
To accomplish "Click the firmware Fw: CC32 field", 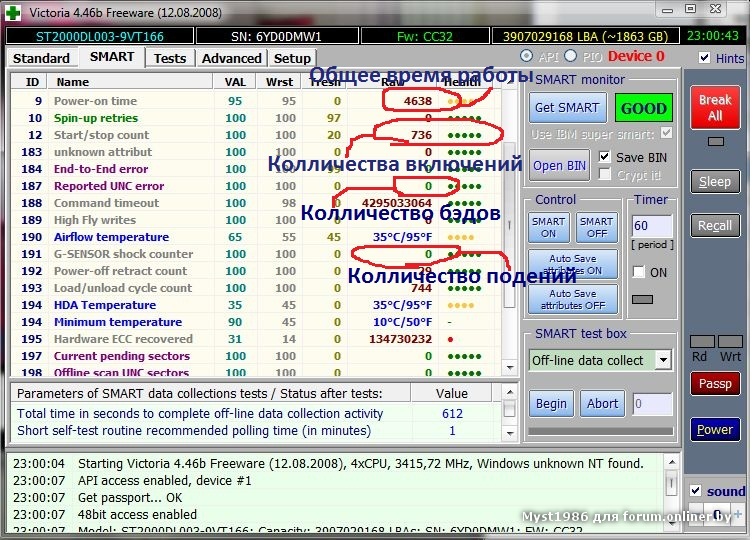I will [x=425, y=37].
